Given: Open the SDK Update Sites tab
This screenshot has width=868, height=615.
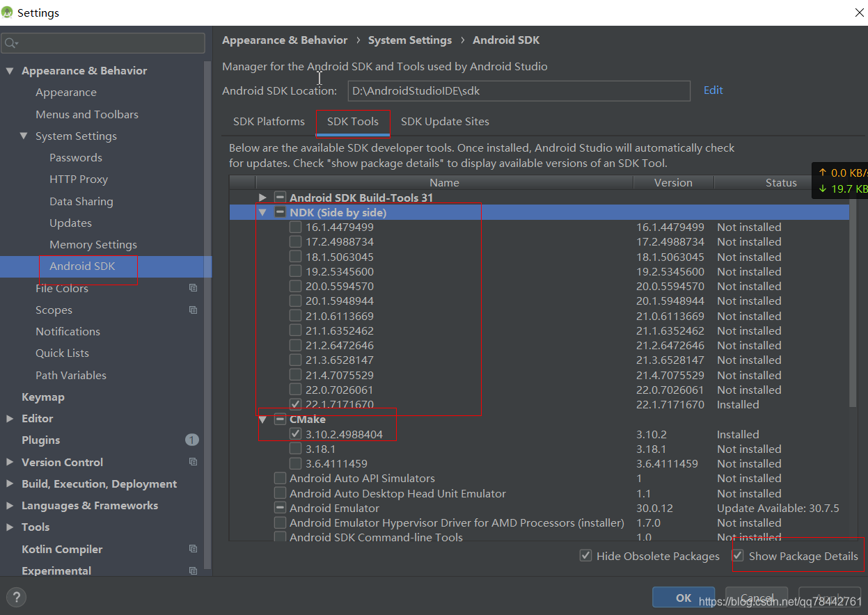Looking at the screenshot, I should tap(445, 121).
